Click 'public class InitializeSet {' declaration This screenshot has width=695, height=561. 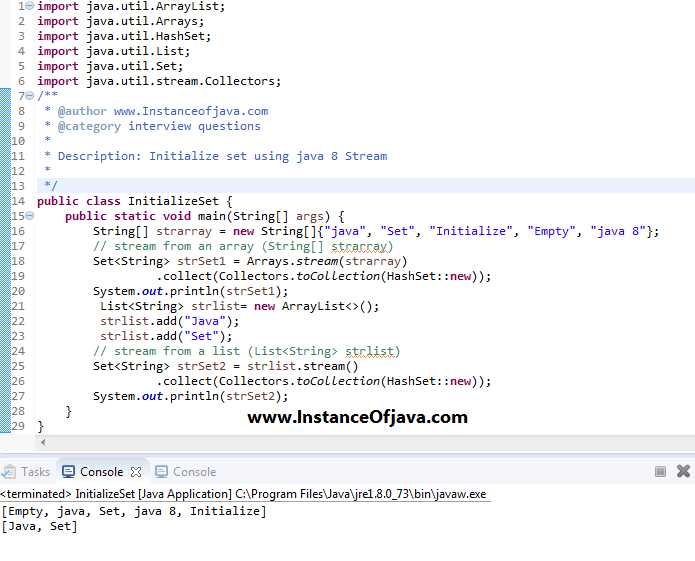[x=135, y=201]
